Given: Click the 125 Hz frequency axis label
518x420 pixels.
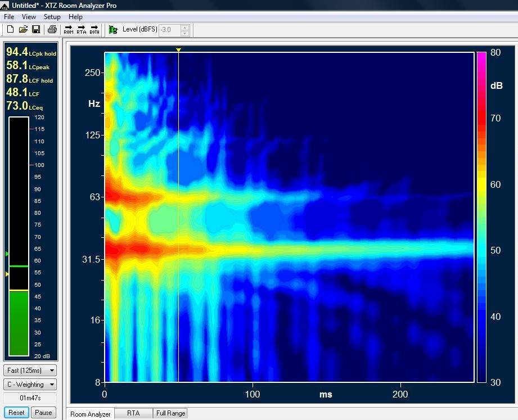Looking at the screenshot, I should [x=92, y=135].
